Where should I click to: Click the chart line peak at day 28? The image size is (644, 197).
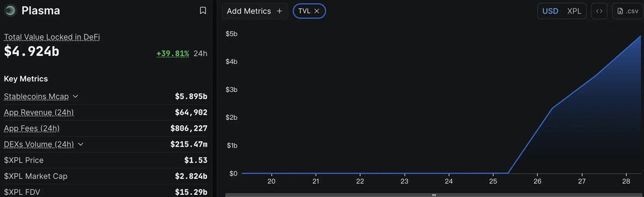pyautogui.click(x=641, y=36)
